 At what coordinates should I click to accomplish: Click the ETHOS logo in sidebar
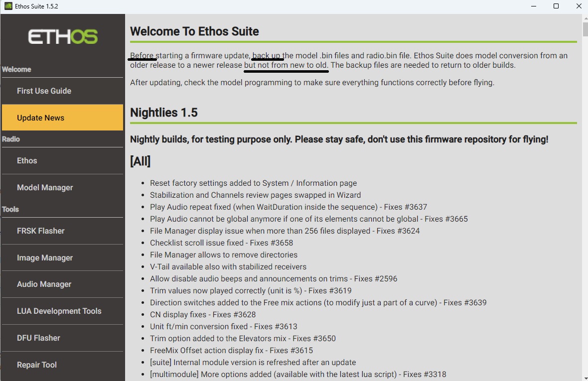click(x=63, y=37)
